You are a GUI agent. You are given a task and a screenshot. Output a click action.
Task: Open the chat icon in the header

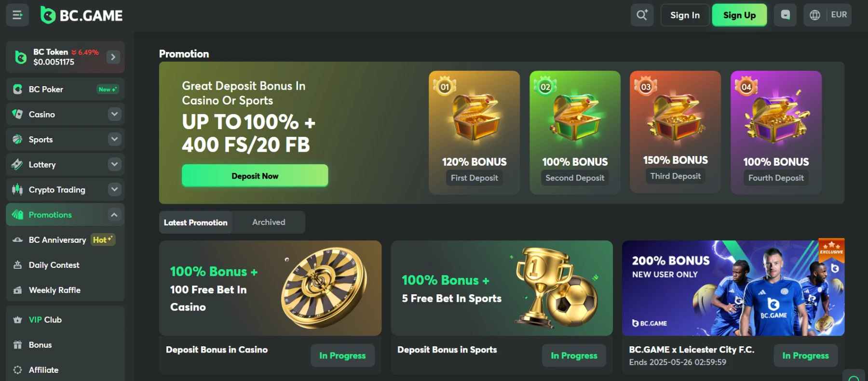click(x=785, y=15)
